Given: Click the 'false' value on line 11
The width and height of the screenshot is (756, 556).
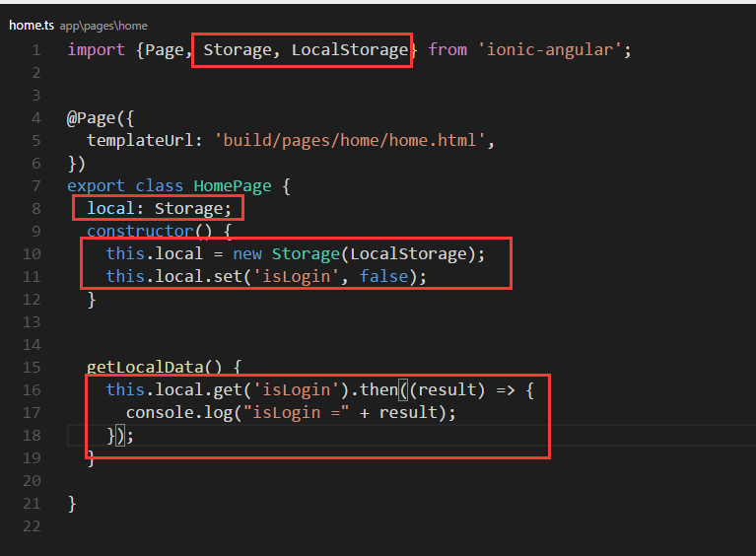Looking at the screenshot, I should tap(383, 277).
